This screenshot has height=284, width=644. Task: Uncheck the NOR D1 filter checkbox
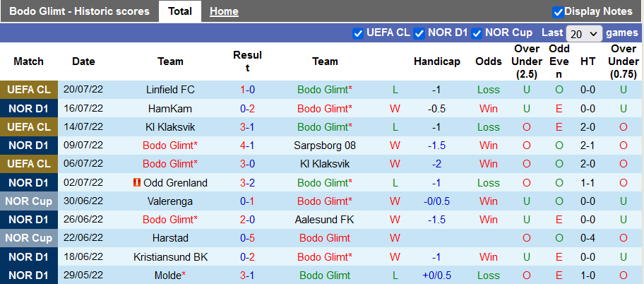(419, 33)
